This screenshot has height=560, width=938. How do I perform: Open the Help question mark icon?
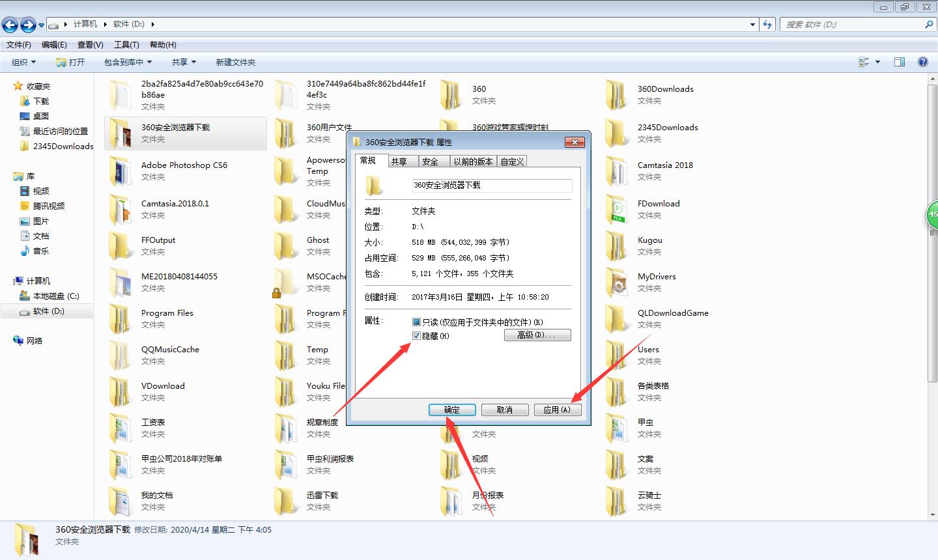pyautogui.click(x=922, y=62)
